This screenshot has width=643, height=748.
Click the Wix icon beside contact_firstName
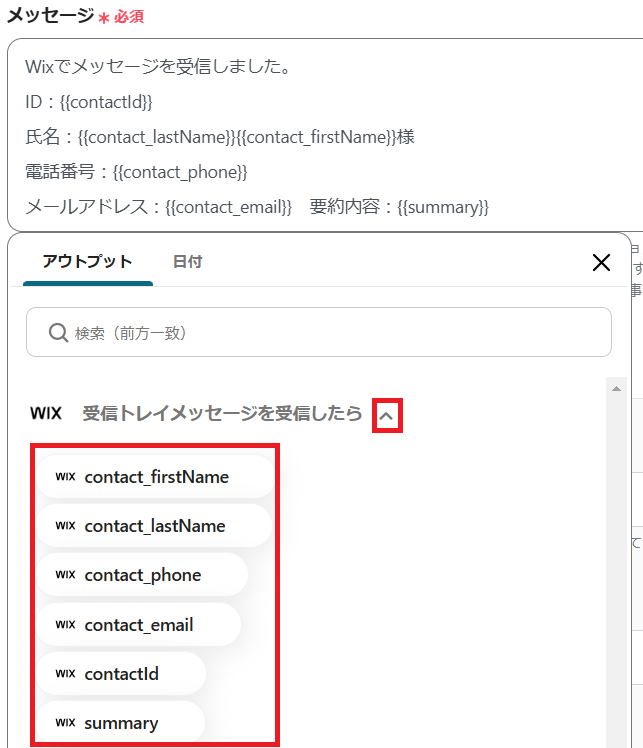(65, 477)
